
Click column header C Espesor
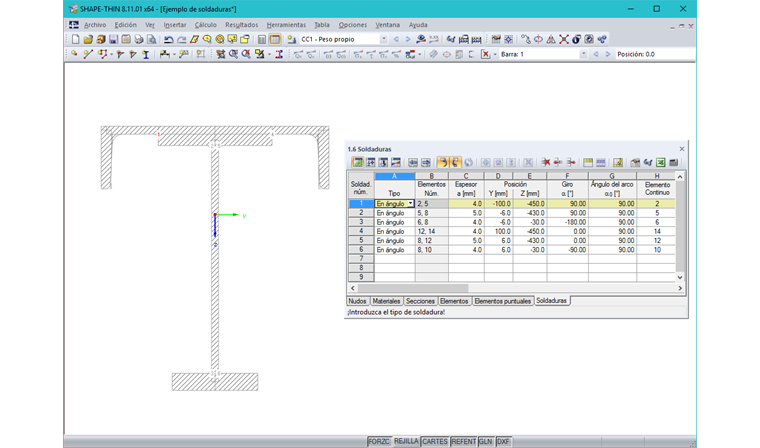[466, 176]
